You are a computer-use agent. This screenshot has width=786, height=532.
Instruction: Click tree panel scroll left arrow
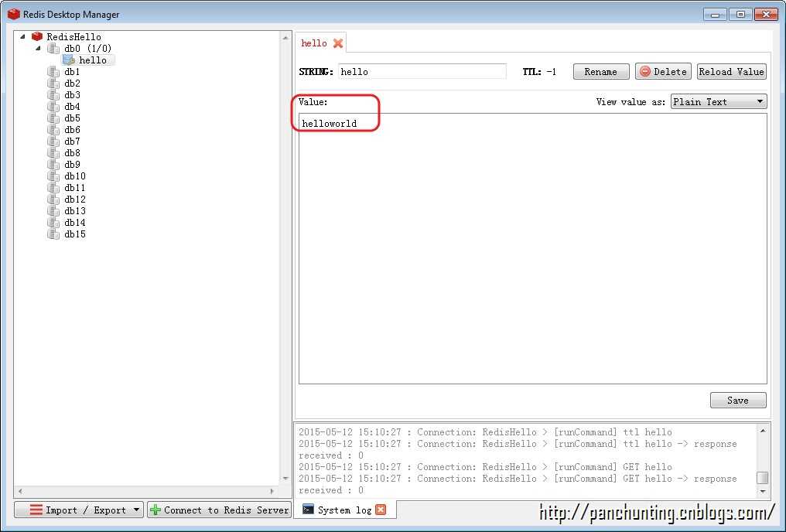[20, 491]
